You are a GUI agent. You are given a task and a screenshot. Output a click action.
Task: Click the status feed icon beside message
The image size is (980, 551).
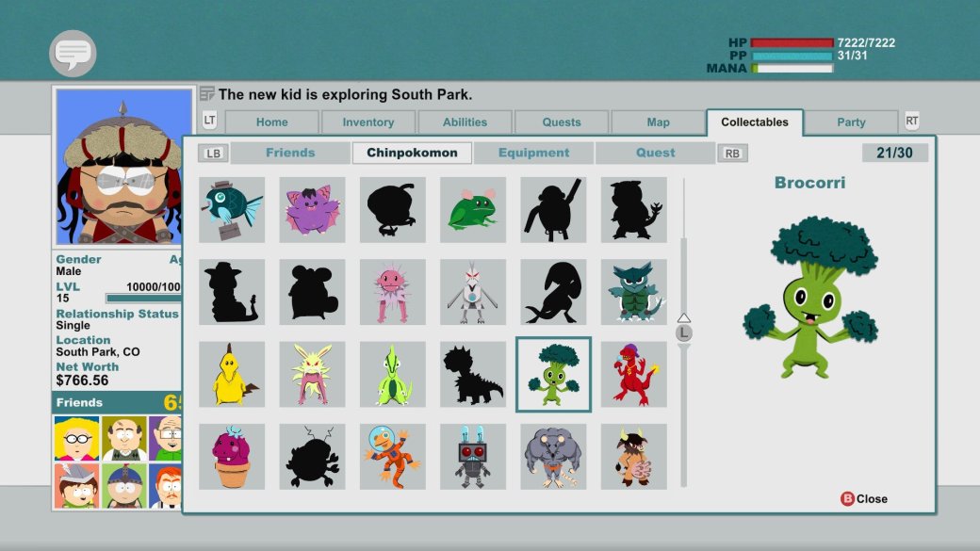tap(207, 93)
